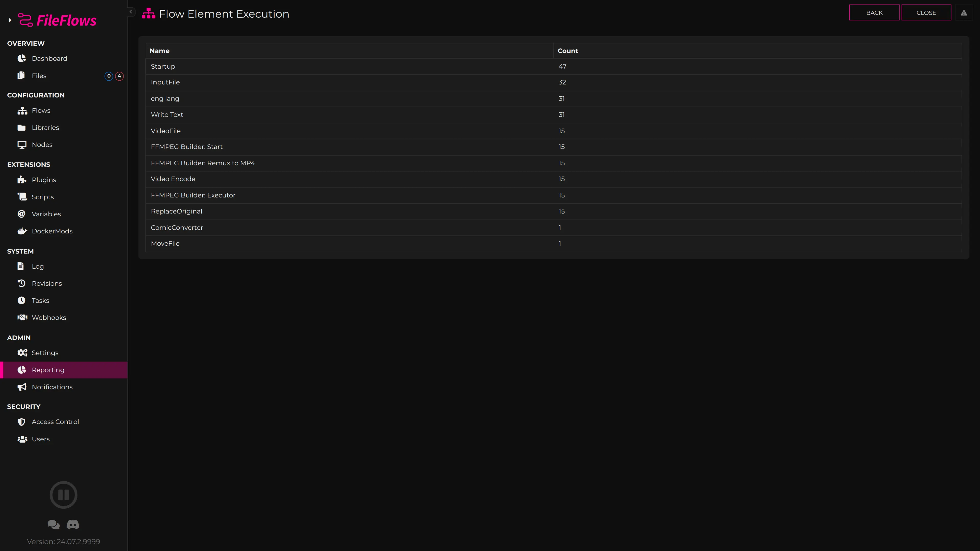Select the Reporting menu item
Screen dimensions: 980x551
pos(64,370)
